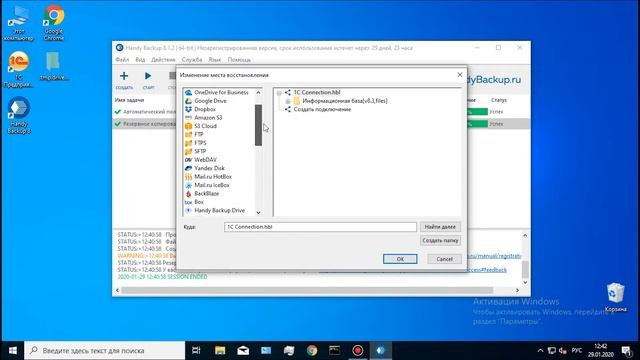Screen dimensions: 640x360
Task: Select S3 Cloud storage icon
Action: click(188, 126)
